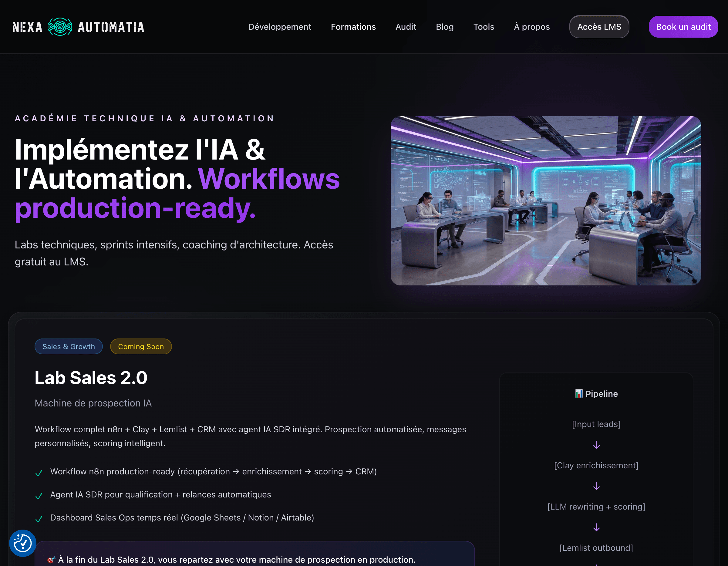Click the 'Coming Soon' badge
The width and height of the screenshot is (728, 566).
click(x=141, y=346)
